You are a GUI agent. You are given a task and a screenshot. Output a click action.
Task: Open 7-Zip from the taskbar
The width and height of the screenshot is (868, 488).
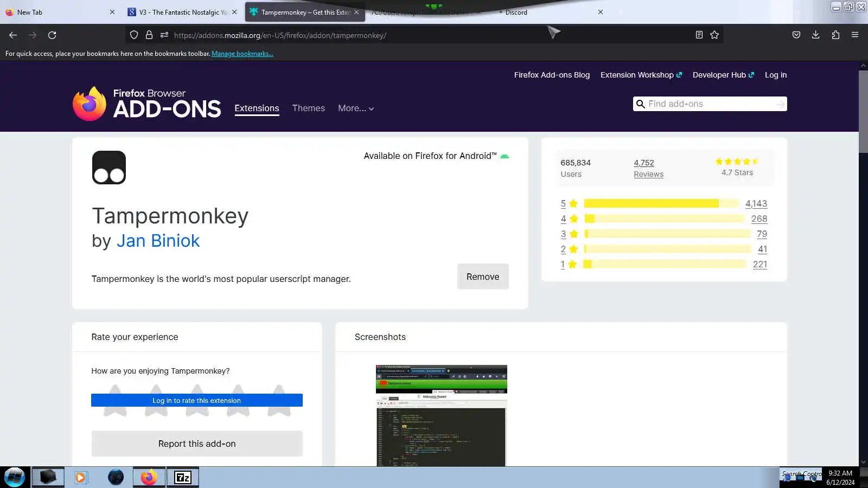tap(183, 477)
